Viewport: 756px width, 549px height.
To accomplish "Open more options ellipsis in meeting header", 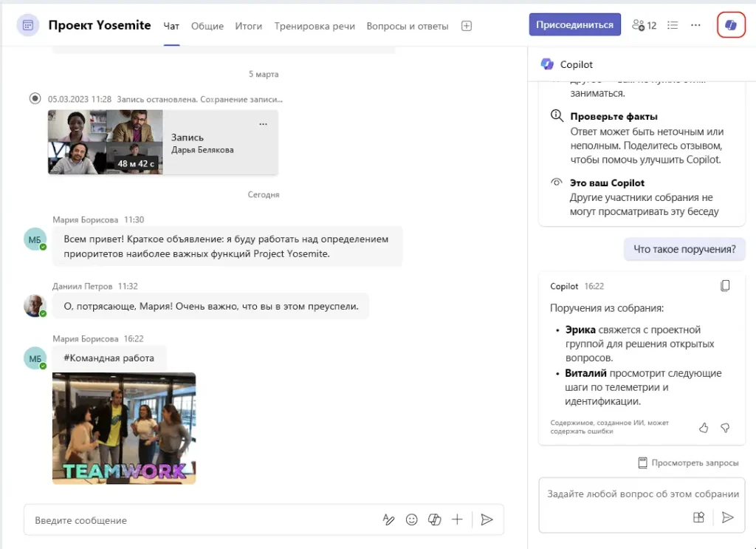I will (x=695, y=25).
